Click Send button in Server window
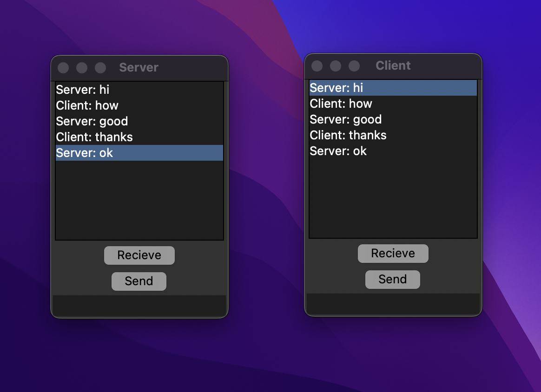541x392 pixels. 139,281
